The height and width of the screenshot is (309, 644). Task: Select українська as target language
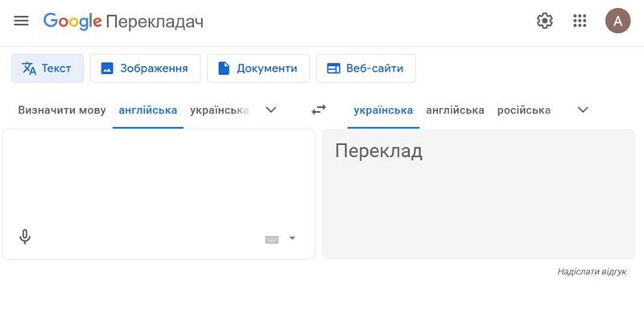point(383,110)
